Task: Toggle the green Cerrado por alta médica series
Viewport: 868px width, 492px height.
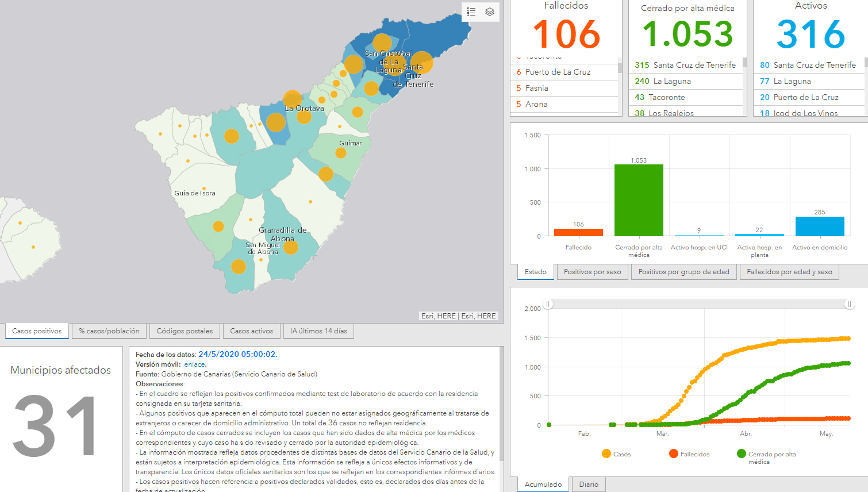Action: click(767, 458)
